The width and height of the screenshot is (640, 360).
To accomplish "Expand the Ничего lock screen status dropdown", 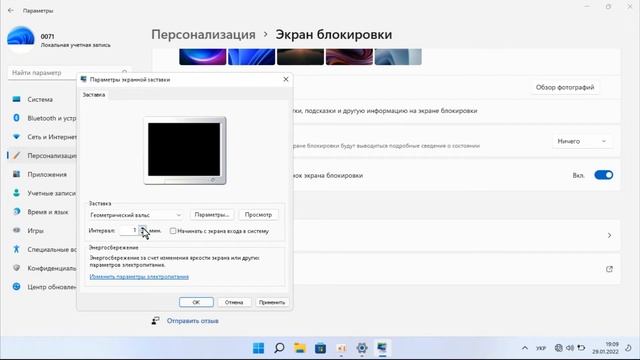I will click(x=582, y=141).
